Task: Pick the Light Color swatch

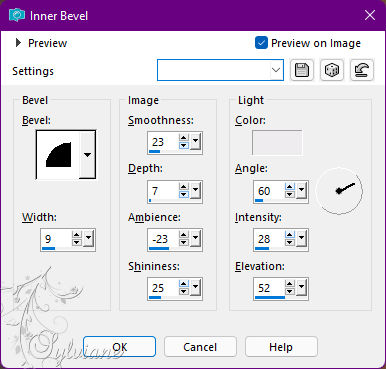Action: tap(277, 142)
